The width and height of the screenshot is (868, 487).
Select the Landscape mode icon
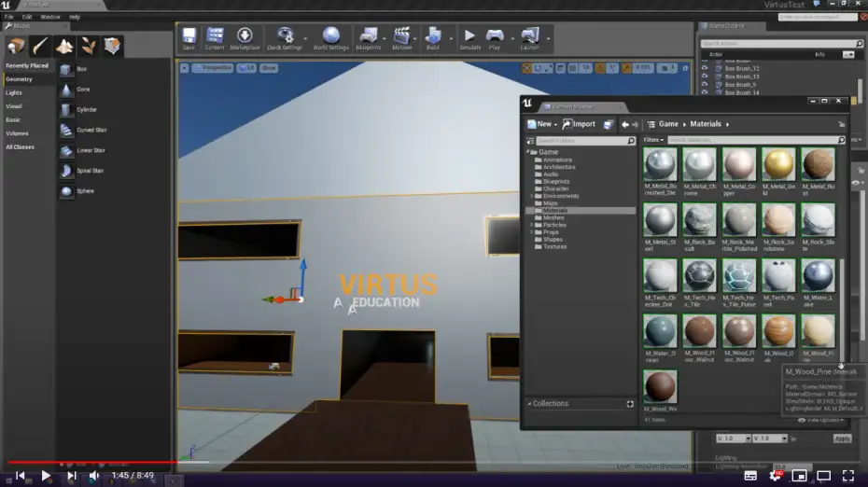click(64, 46)
